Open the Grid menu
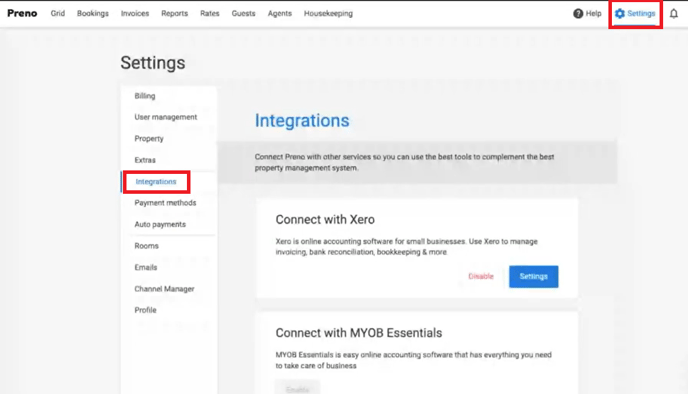This screenshot has width=688, height=394. (x=57, y=14)
